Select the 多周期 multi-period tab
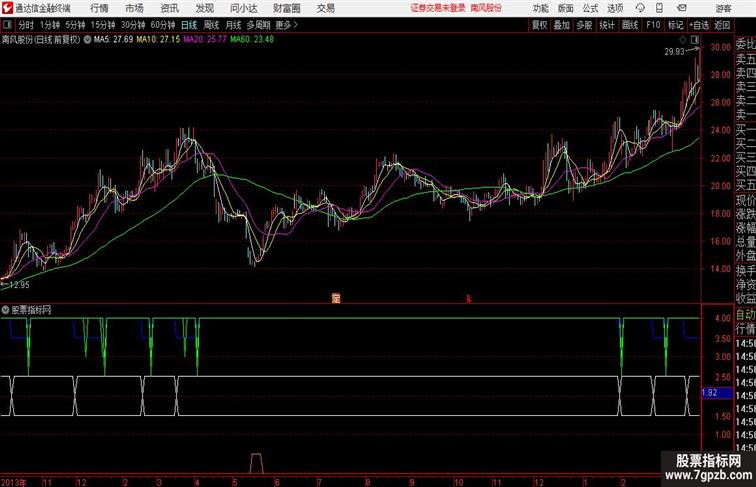 (258, 25)
